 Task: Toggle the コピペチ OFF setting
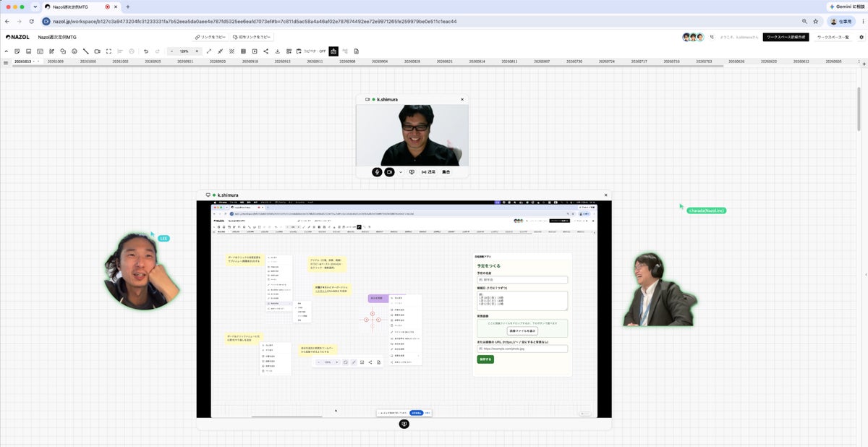(x=311, y=51)
